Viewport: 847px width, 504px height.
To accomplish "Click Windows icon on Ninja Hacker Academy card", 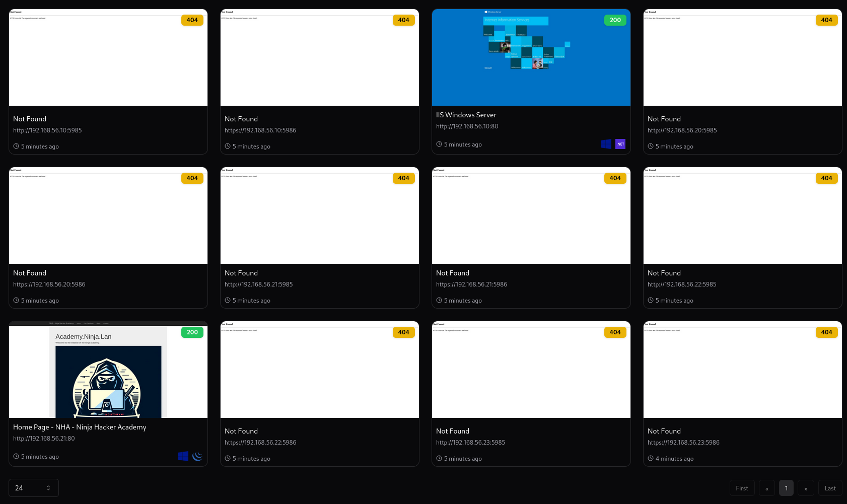I will tap(183, 456).
